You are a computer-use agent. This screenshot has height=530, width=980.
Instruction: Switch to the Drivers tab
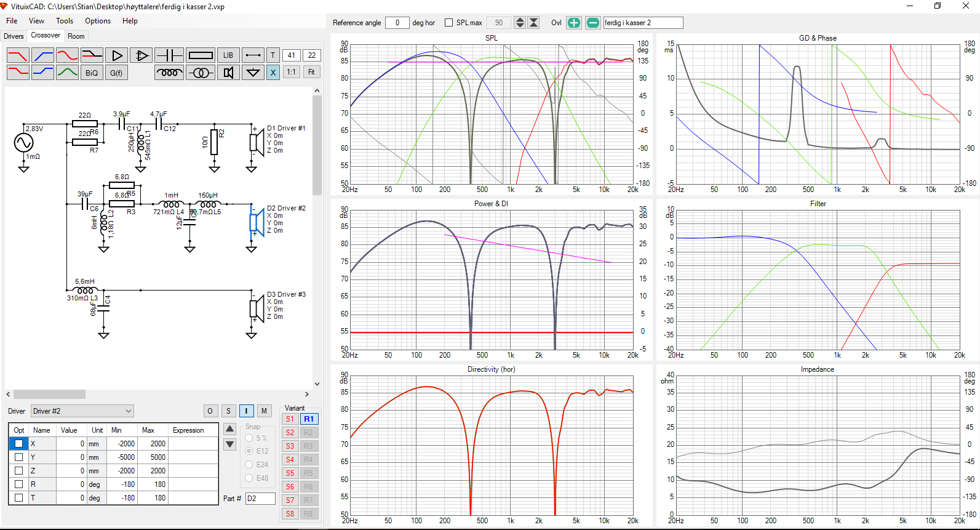click(14, 36)
